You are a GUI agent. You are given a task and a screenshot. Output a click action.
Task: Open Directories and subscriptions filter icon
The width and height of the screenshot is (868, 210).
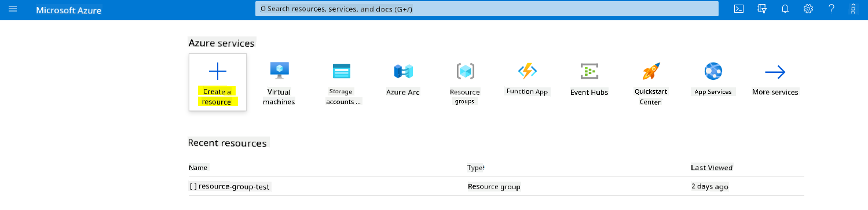coord(762,9)
